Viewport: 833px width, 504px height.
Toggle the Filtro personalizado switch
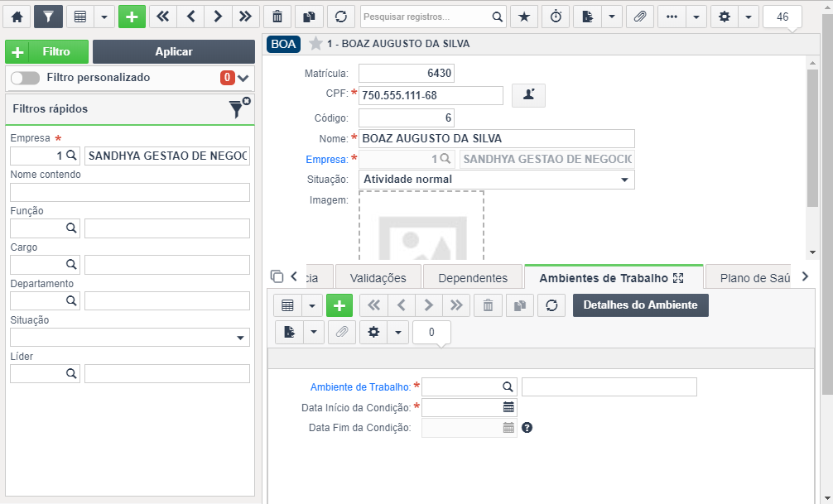point(25,78)
